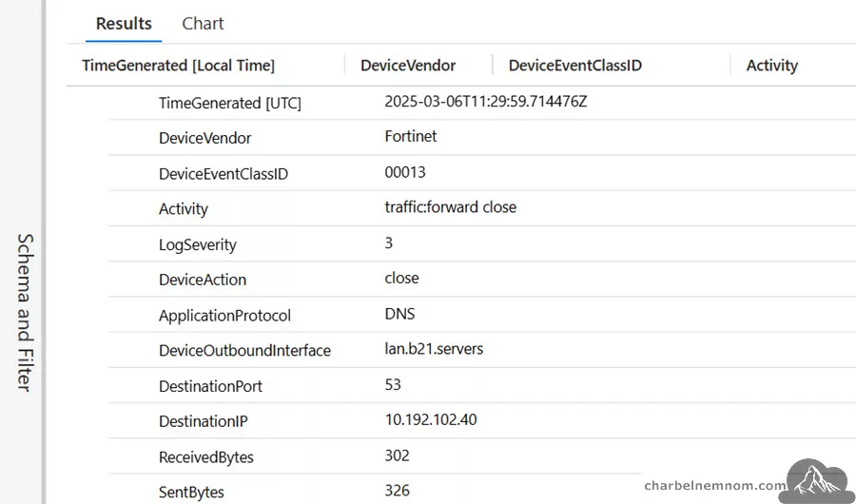856x504 pixels.
Task: Open the Chart tab
Action: (203, 24)
